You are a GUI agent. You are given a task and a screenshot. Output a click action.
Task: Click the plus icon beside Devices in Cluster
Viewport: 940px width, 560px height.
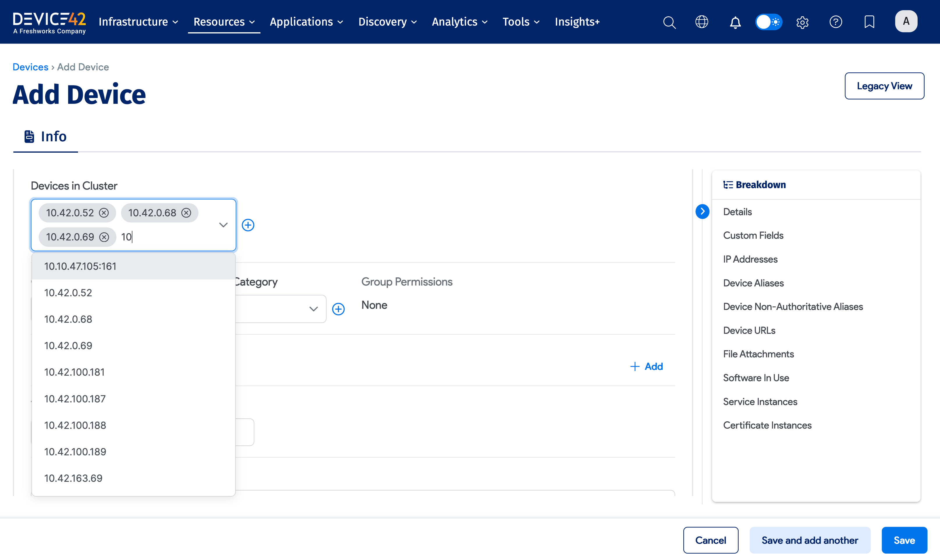248,225
